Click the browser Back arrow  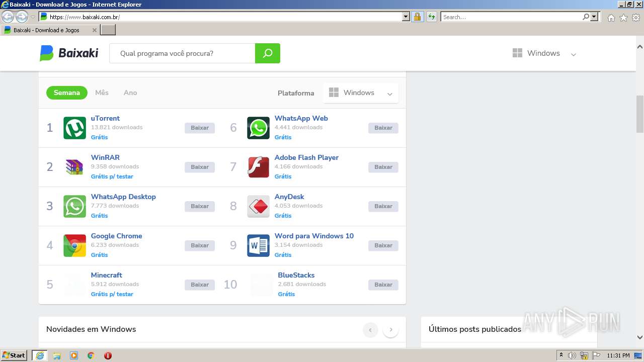[8, 17]
